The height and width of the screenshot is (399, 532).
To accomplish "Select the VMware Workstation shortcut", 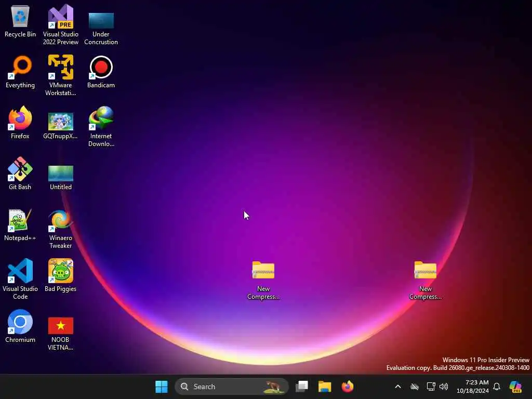I will pos(60,75).
